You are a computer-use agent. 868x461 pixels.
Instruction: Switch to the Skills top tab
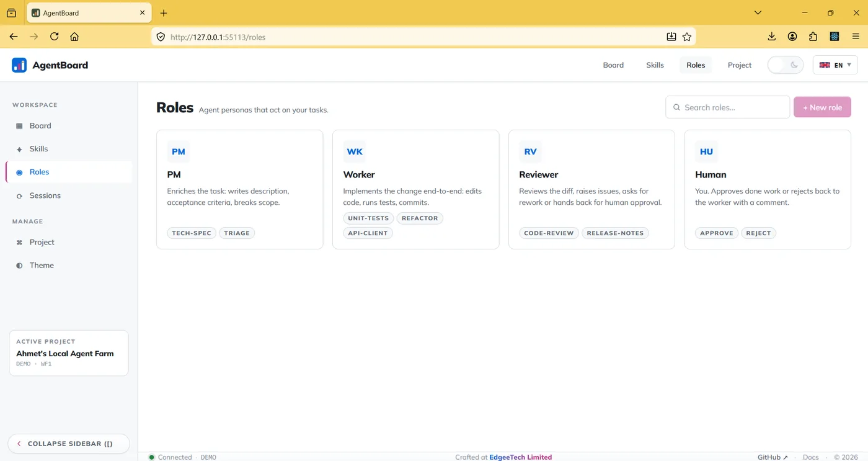click(655, 65)
